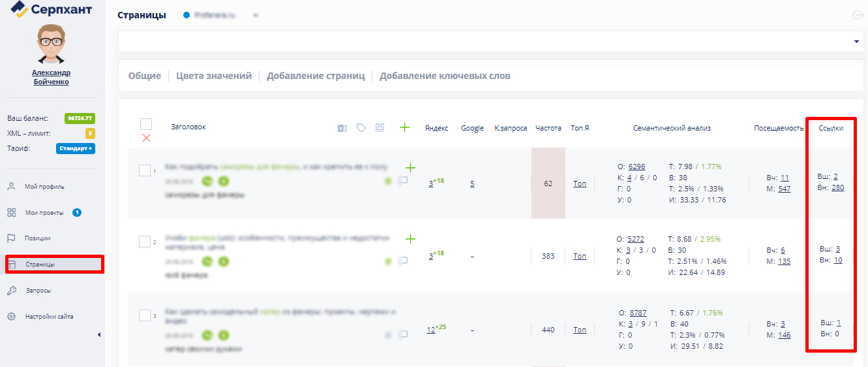Click the tag icon in table header
Viewport: 868px width, 367px height.
tap(361, 128)
